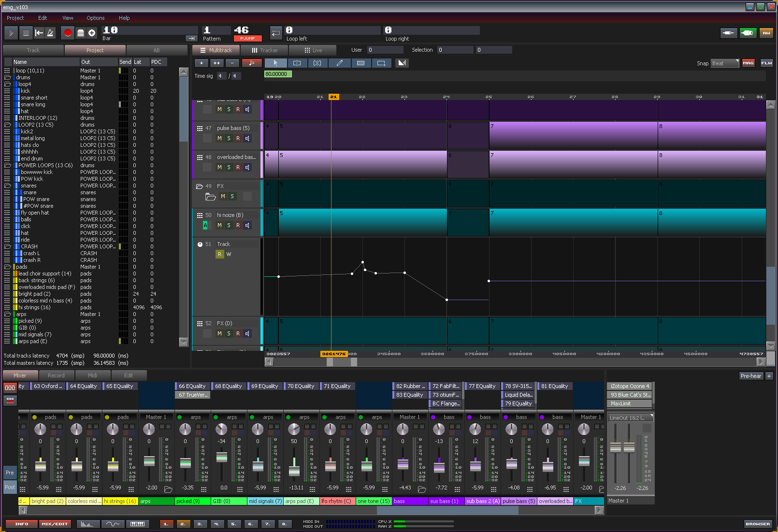Click the INFO button at bottom
Image resolution: width=778 pixels, height=532 pixels.
pos(22,524)
